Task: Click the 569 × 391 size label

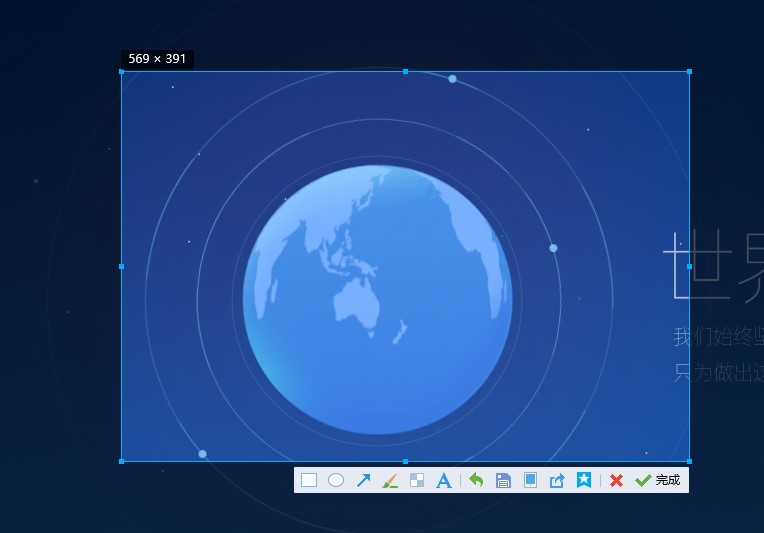Action: tap(157, 59)
